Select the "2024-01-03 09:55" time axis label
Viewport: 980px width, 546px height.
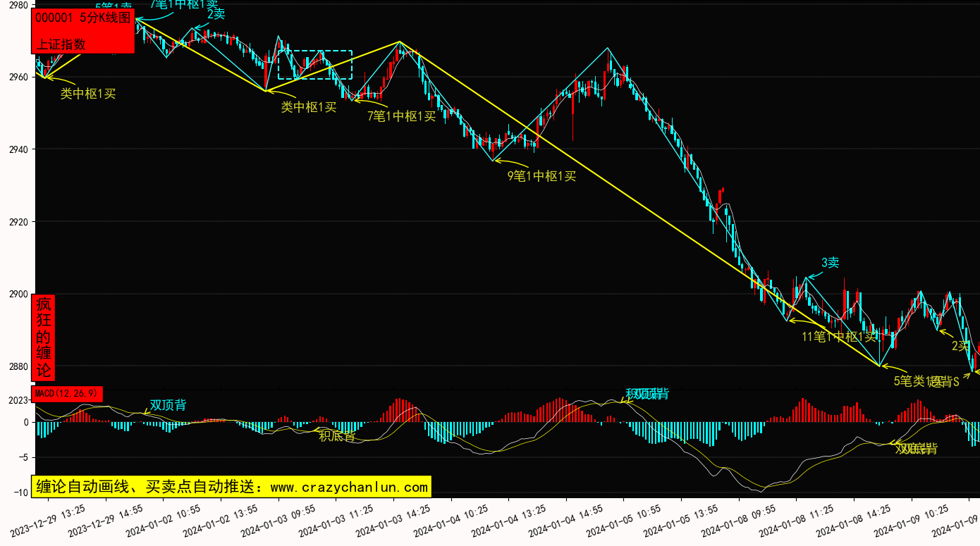pos(279,521)
